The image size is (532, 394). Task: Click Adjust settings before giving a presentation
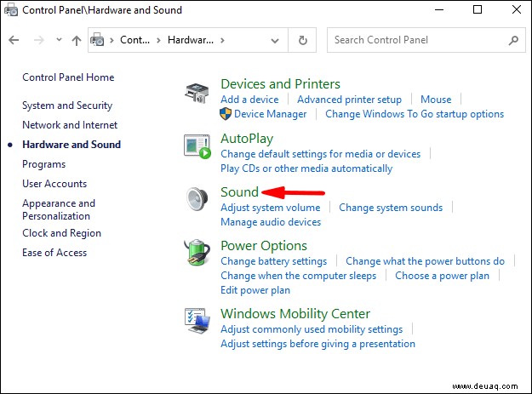tap(317, 344)
